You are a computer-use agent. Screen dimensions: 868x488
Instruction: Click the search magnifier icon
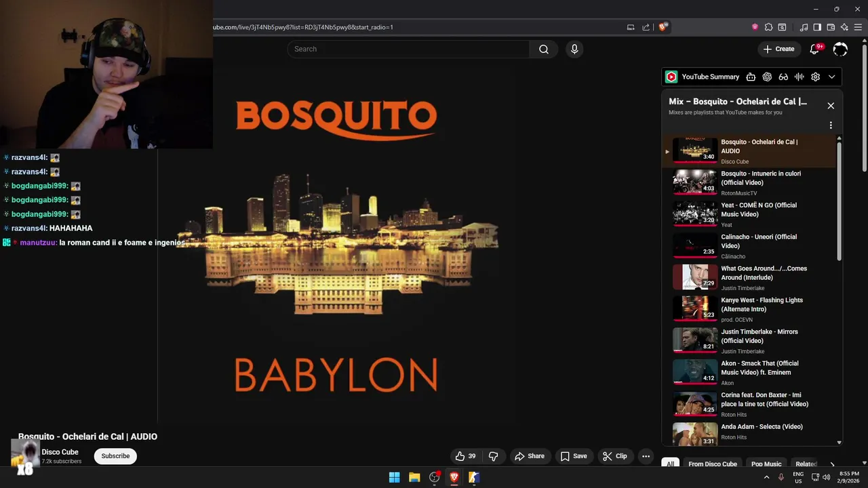click(544, 49)
